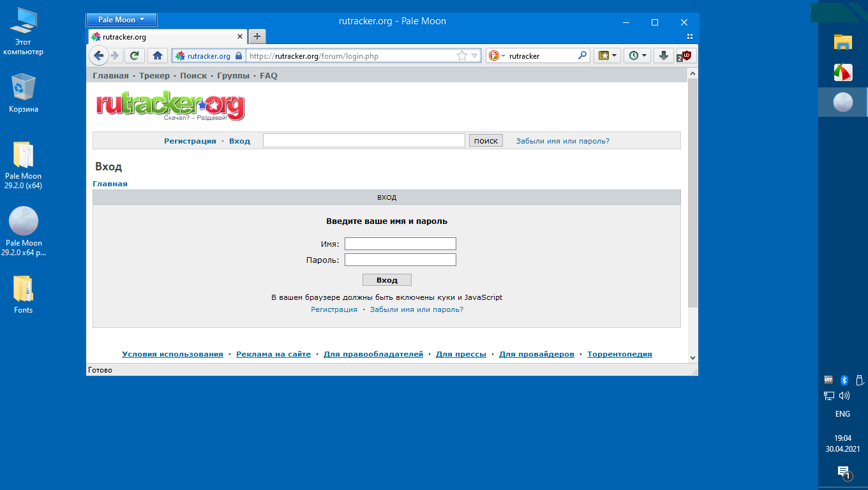Open the Для провайдеров footer link
The height and width of the screenshot is (490, 868).
(x=537, y=354)
